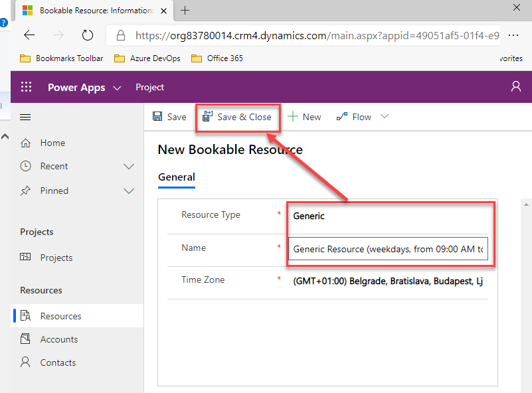532x393 pixels.
Task: Expand the Recent section chevron
Action: pyautogui.click(x=130, y=167)
